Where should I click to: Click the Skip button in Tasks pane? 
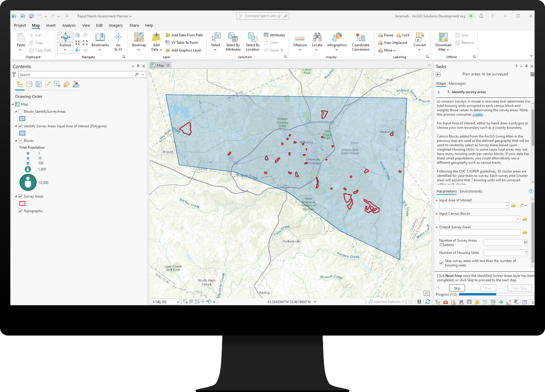[x=457, y=288]
